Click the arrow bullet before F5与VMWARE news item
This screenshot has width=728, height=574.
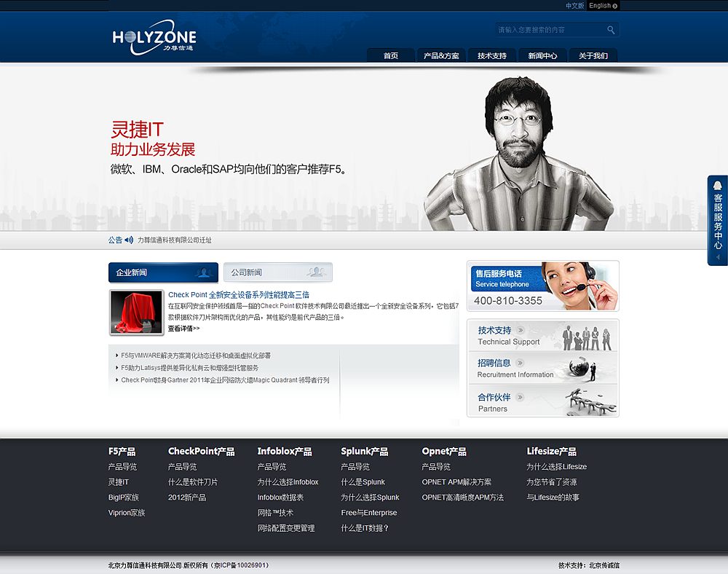(119, 355)
